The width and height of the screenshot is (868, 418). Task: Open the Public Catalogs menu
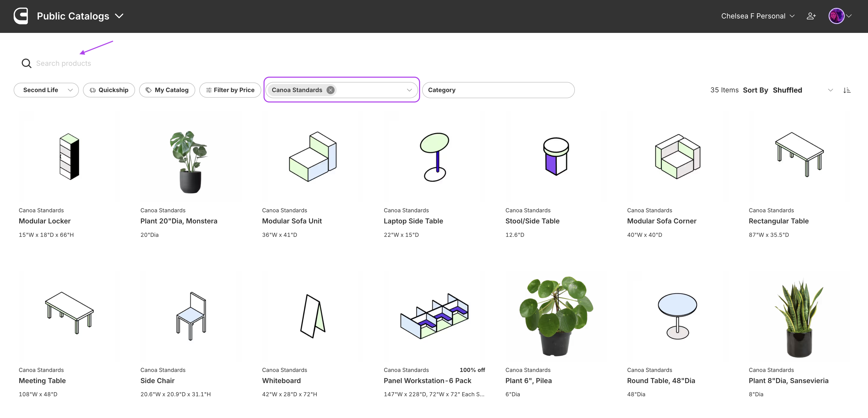click(x=80, y=16)
